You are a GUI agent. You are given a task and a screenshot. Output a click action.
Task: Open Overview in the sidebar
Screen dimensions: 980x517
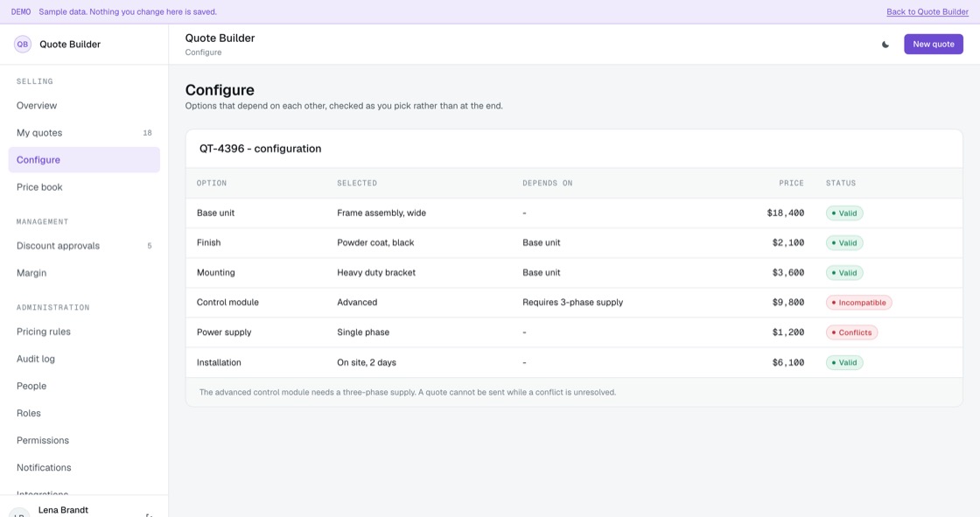click(84, 106)
